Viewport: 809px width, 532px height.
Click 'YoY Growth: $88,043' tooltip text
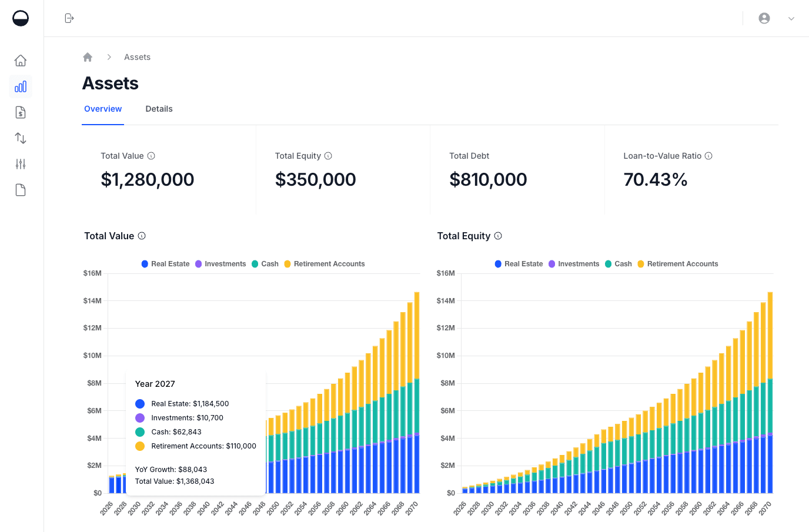coord(171,470)
